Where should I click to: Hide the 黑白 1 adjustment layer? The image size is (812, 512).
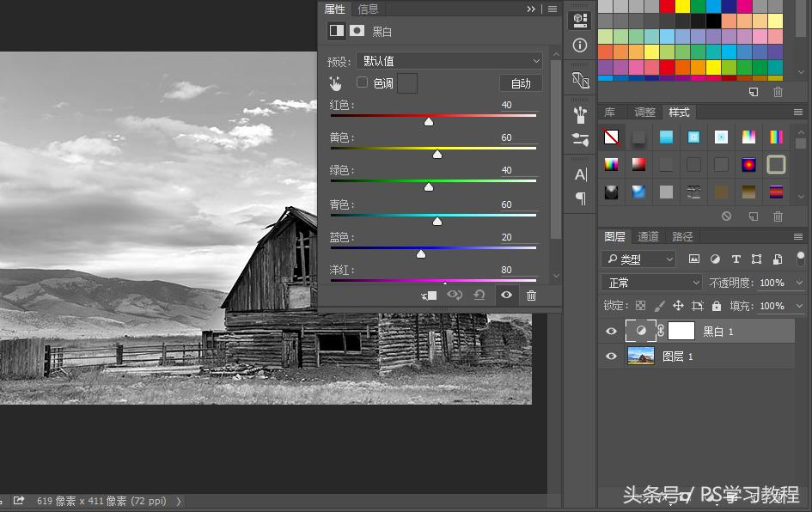pyautogui.click(x=611, y=331)
